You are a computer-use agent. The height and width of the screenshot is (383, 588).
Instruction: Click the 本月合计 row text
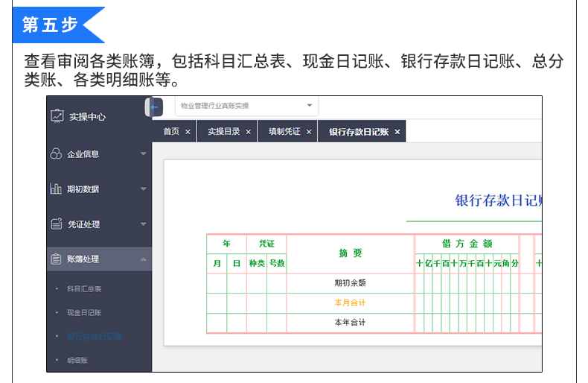(x=351, y=303)
